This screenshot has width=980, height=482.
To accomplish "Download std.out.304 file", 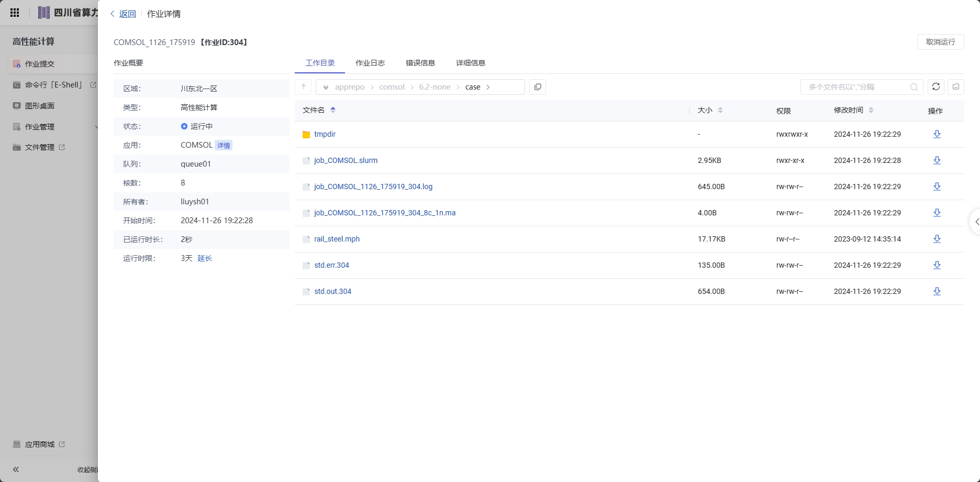I will tap(937, 291).
